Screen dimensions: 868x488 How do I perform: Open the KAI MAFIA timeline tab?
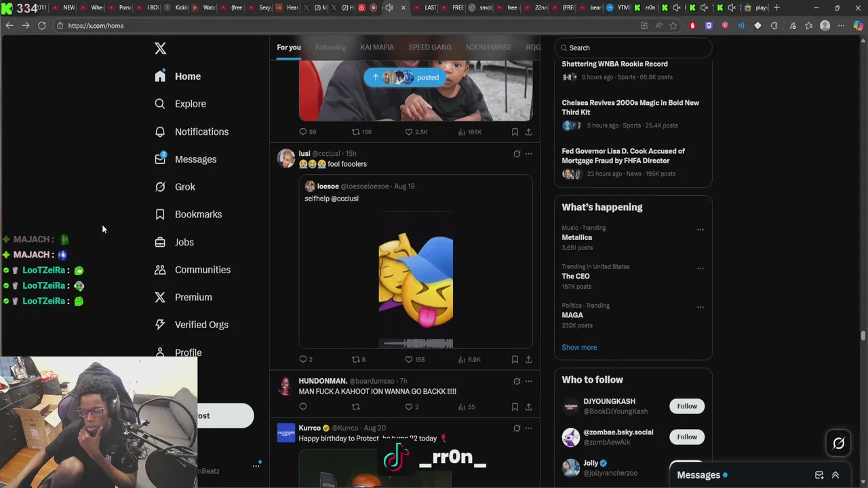[x=377, y=47]
